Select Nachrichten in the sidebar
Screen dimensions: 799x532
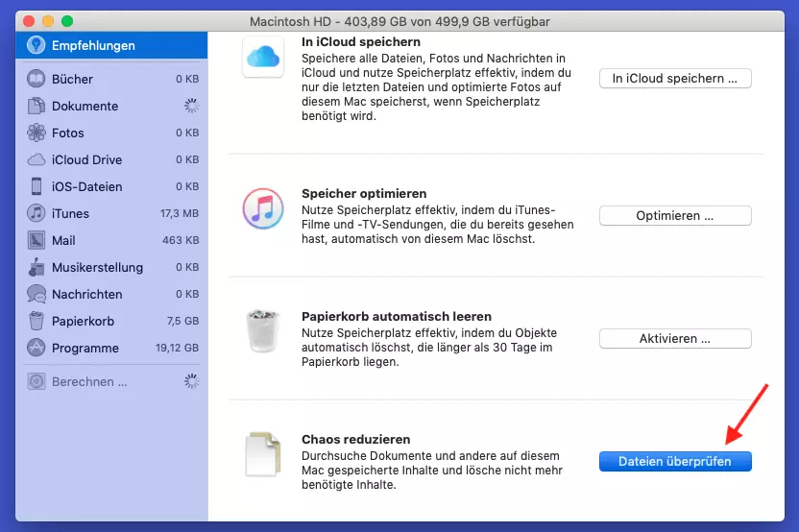(111, 295)
